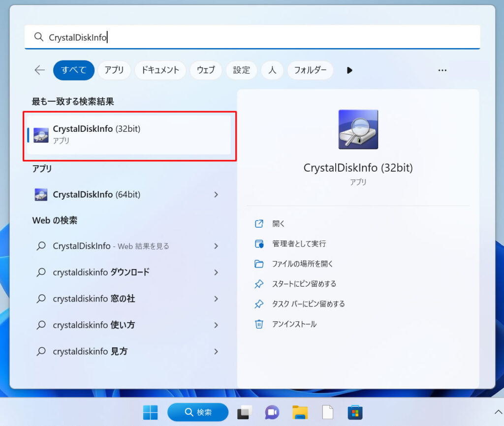Viewport: 504px width, 426px height.
Task: Expand chevron for 'crystaldiskinfo ダウンロード'
Action: click(x=216, y=273)
